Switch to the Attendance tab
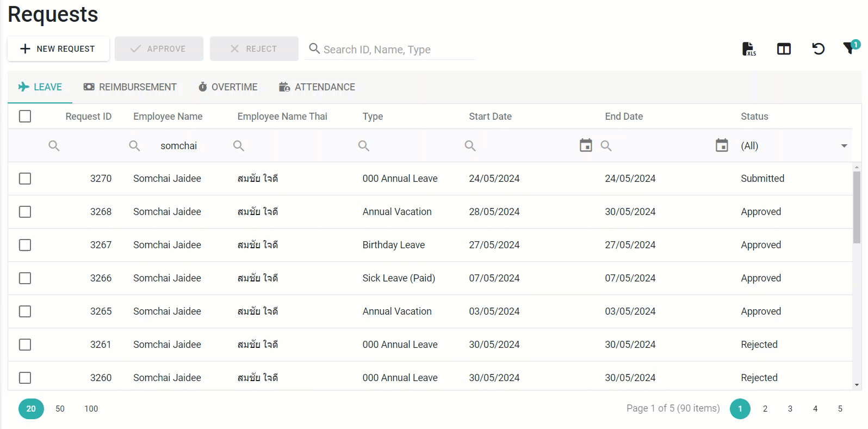 pyautogui.click(x=317, y=87)
